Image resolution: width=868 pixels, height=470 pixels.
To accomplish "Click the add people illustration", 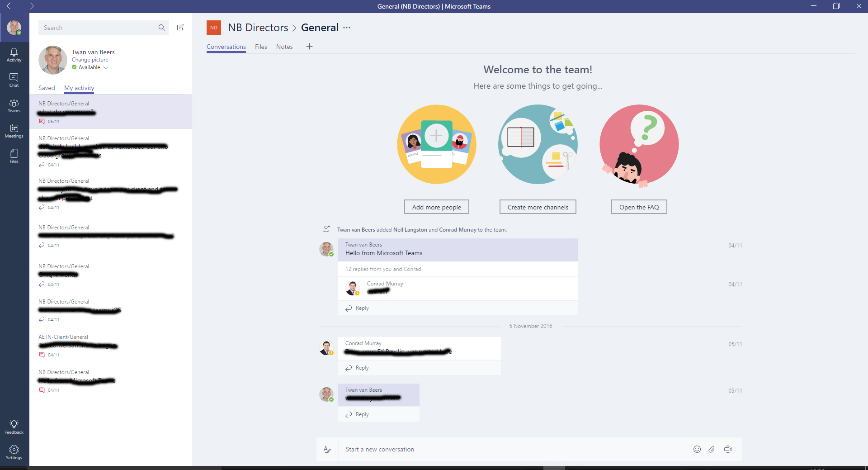I will [x=437, y=144].
